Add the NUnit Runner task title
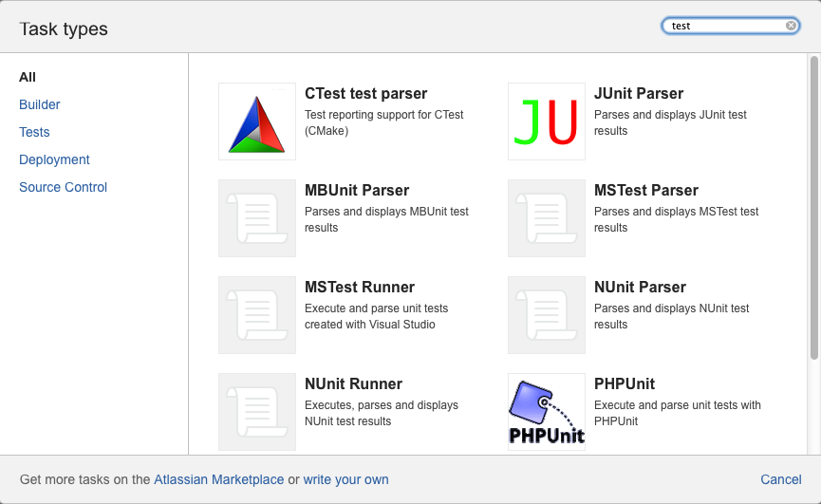Viewport: 821px width, 504px height. tap(353, 384)
